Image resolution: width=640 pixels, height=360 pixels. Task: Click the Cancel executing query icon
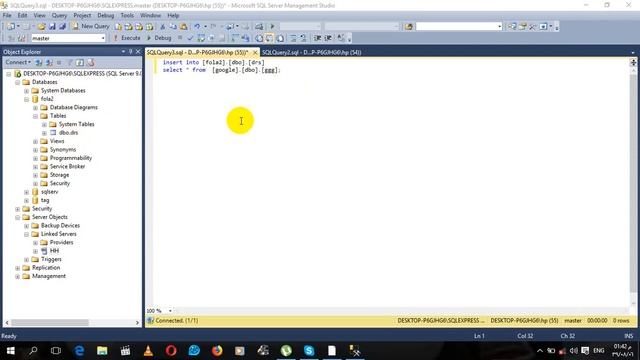pos(180,38)
